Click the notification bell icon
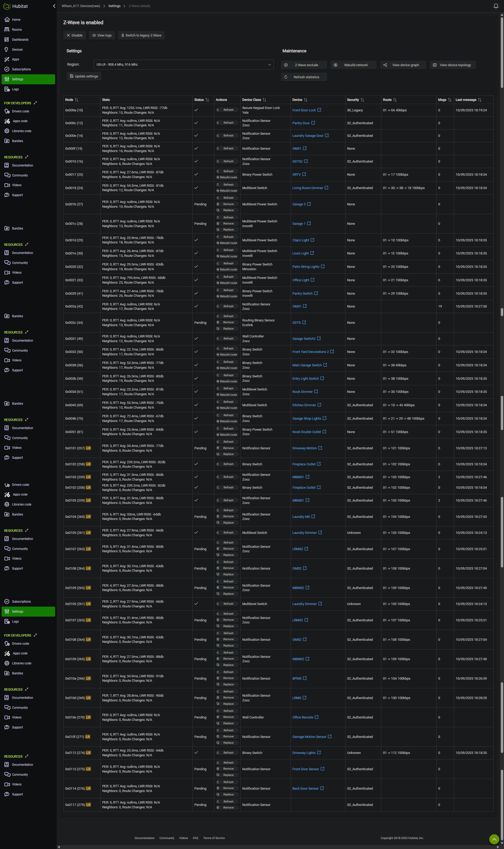Screen dimensions: 504x849 (496, 6)
